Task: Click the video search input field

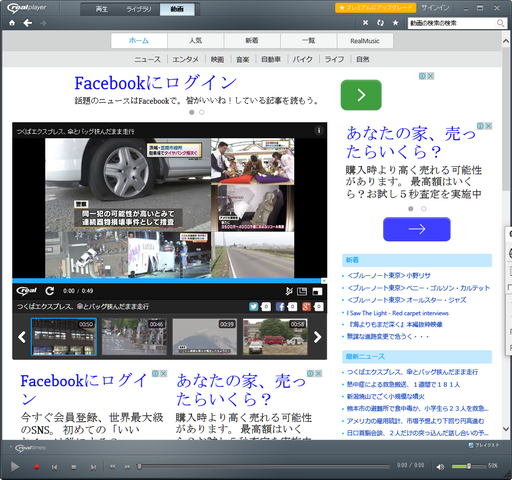Action: pyautogui.click(x=452, y=23)
